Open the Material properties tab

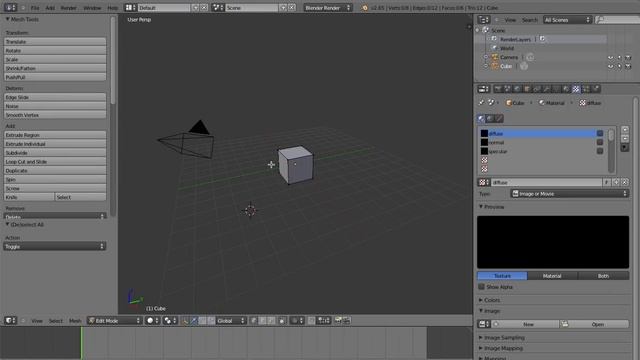pos(566,89)
